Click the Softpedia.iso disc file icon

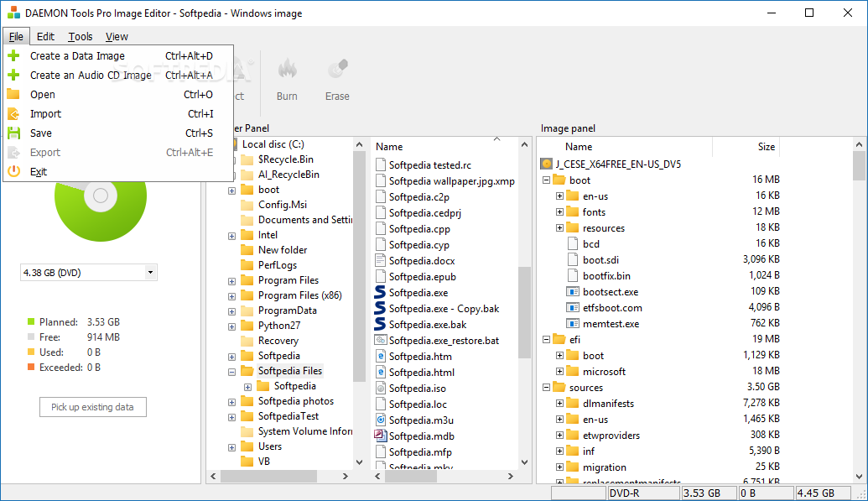click(x=380, y=388)
